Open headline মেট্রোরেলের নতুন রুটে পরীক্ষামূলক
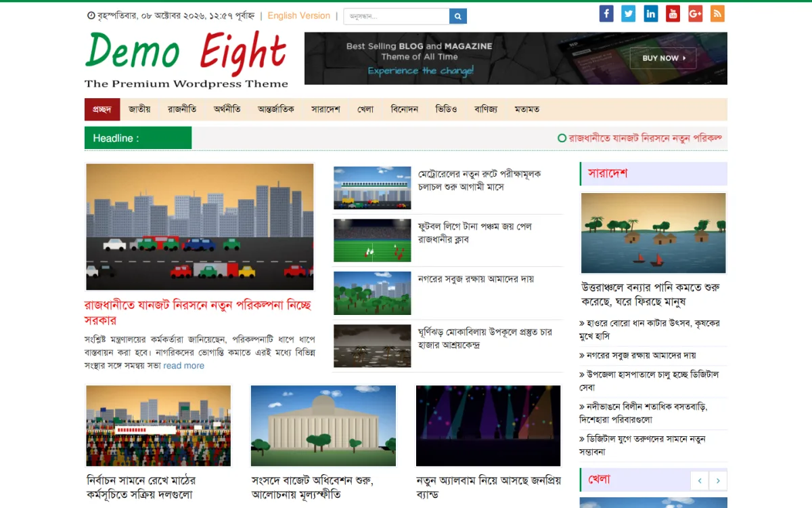This screenshot has height=508, width=812. point(479,180)
